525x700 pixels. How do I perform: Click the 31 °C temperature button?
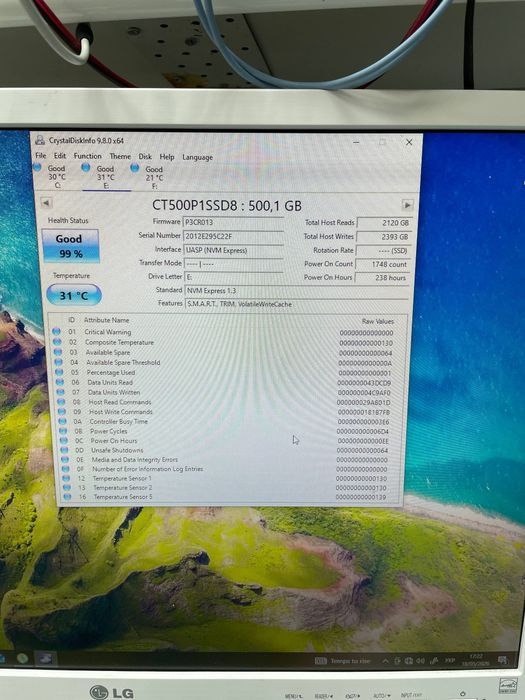coord(74,295)
